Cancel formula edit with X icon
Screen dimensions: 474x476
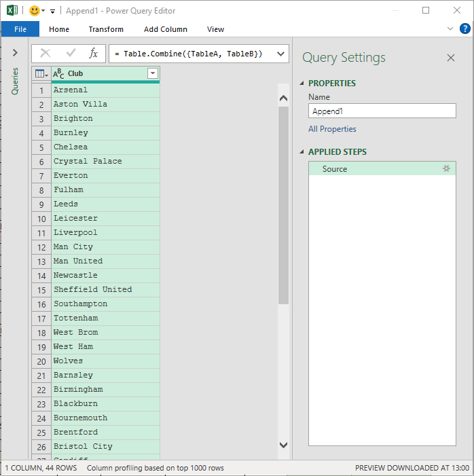tap(45, 53)
